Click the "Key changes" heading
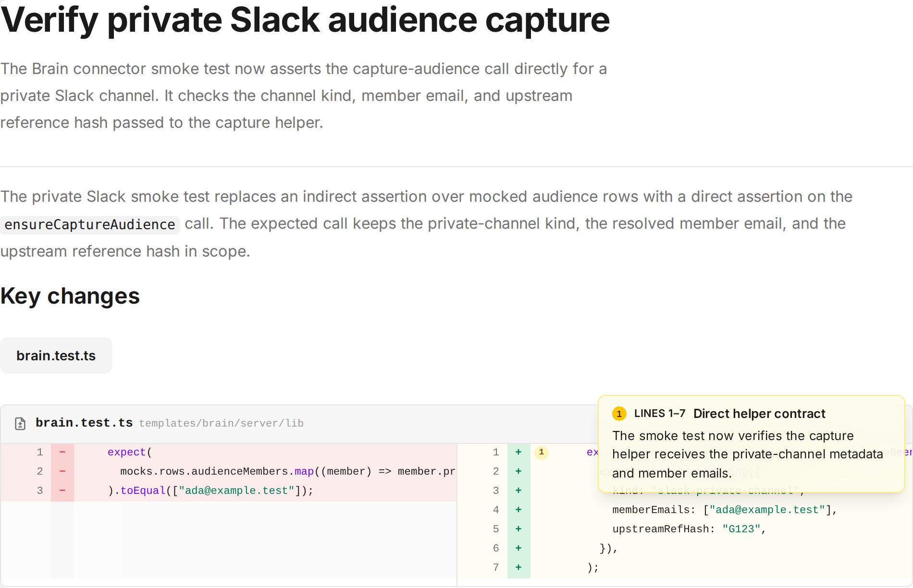The width and height of the screenshot is (913, 588). pyautogui.click(x=70, y=296)
